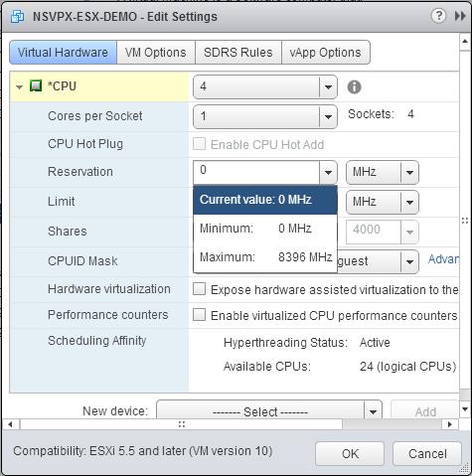This screenshot has width=472, height=476.
Task: Click the Compatibility ESXi 5.5 text
Action: point(142,451)
